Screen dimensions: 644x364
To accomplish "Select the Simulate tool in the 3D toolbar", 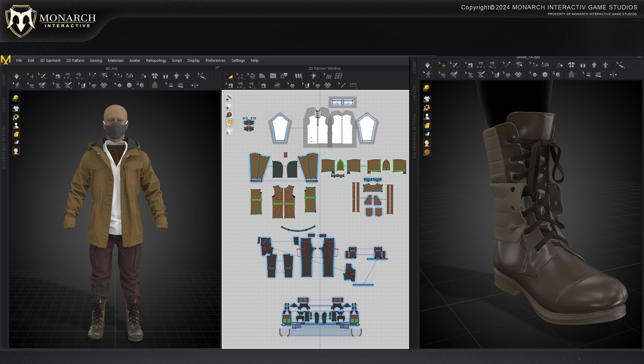I will [x=16, y=76].
